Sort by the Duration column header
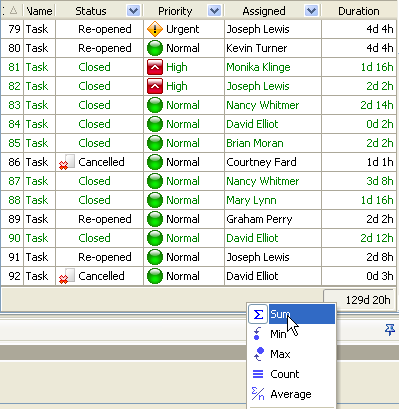 pos(359,11)
